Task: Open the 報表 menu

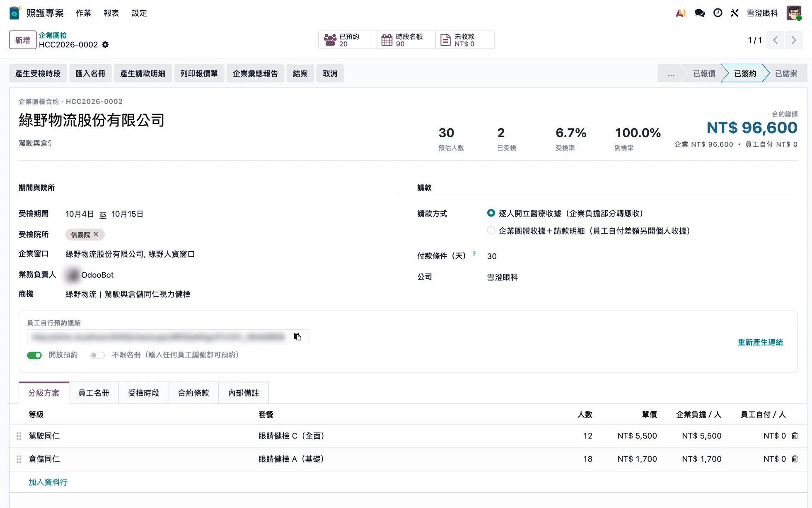Action: [x=111, y=13]
